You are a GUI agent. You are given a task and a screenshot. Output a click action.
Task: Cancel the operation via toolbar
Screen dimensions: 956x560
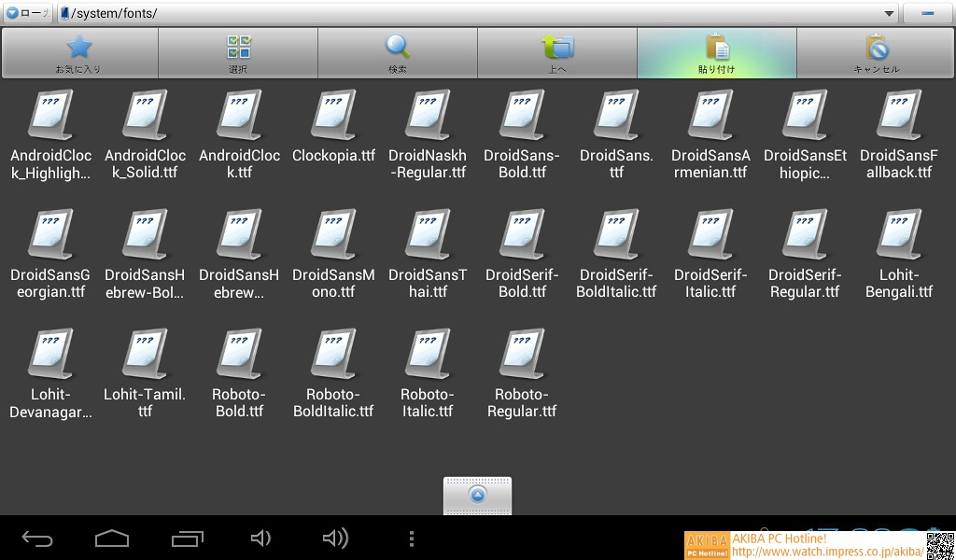click(x=876, y=53)
